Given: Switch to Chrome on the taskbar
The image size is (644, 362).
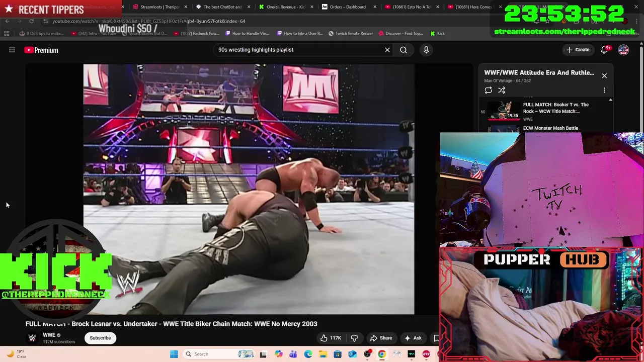Looking at the screenshot, I should pyautogui.click(x=382, y=354).
